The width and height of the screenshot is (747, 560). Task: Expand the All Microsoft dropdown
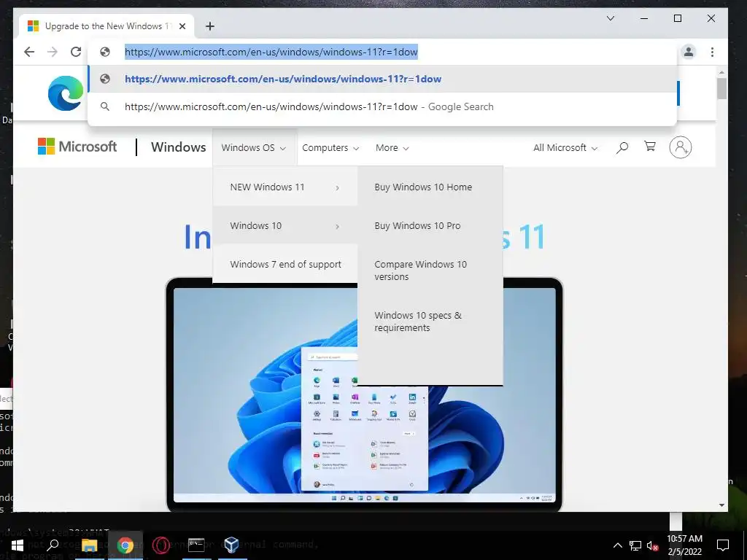565,147
